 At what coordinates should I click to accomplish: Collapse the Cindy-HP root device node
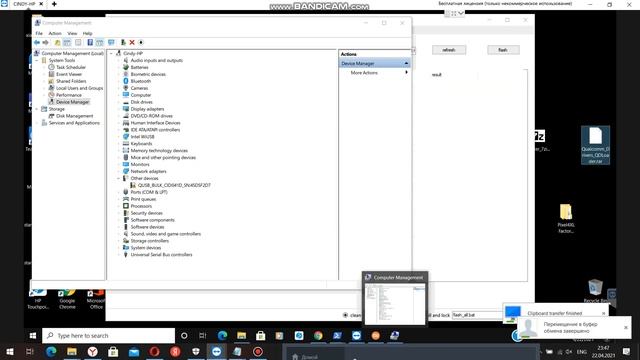click(x=111, y=53)
